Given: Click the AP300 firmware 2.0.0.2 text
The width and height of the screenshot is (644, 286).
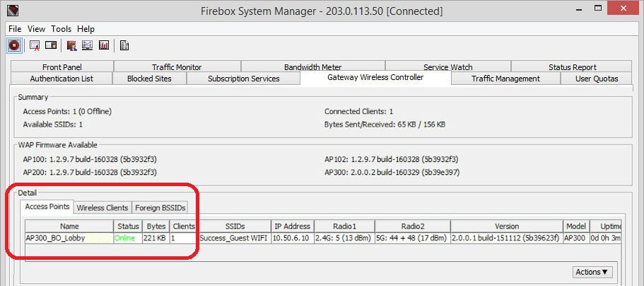Looking at the screenshot, I should (392, 172).
